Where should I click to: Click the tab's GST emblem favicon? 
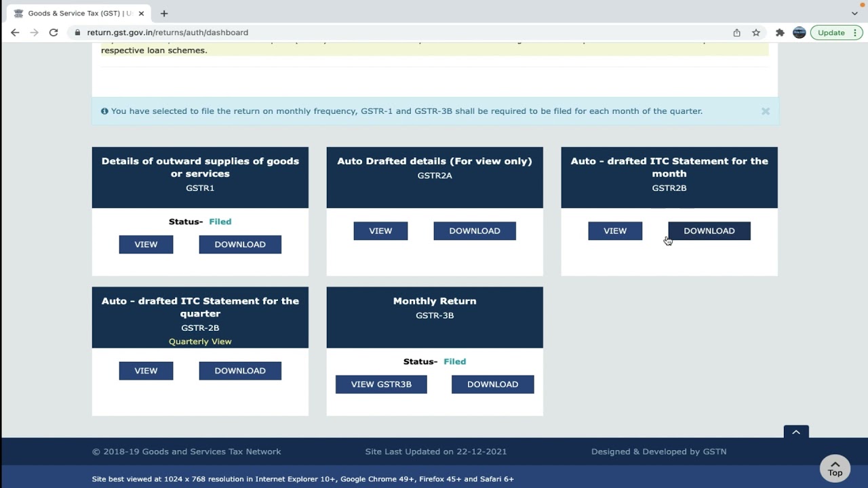18,14
